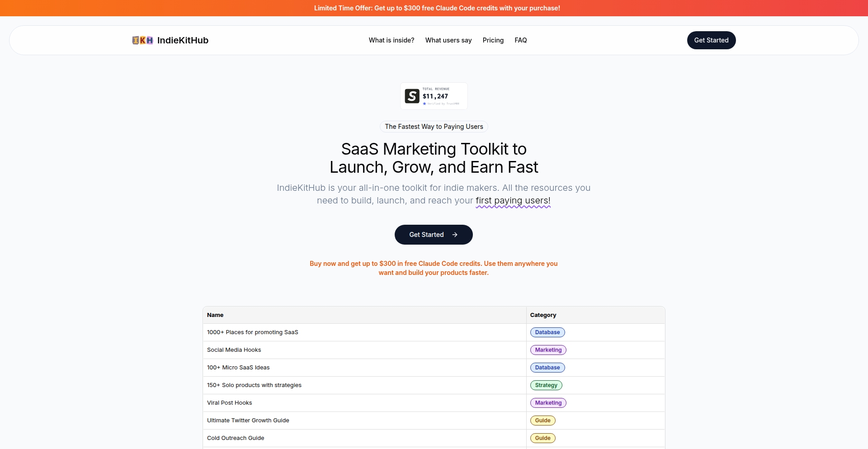The height and width of the screenshot is (449, 868).
Task: Click Guide tag for Cold Outreach Guide
Action: click(x=542, y=438)
